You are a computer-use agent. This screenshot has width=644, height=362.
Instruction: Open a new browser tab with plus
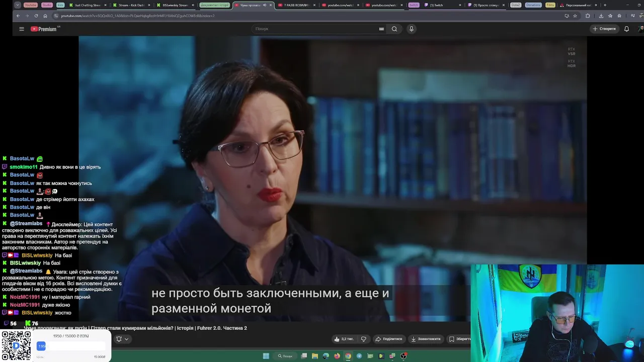[x=605, y=5]
